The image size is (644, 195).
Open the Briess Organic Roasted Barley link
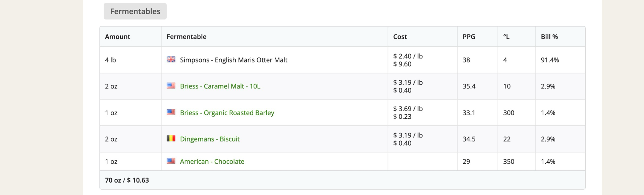click(227, 113)
